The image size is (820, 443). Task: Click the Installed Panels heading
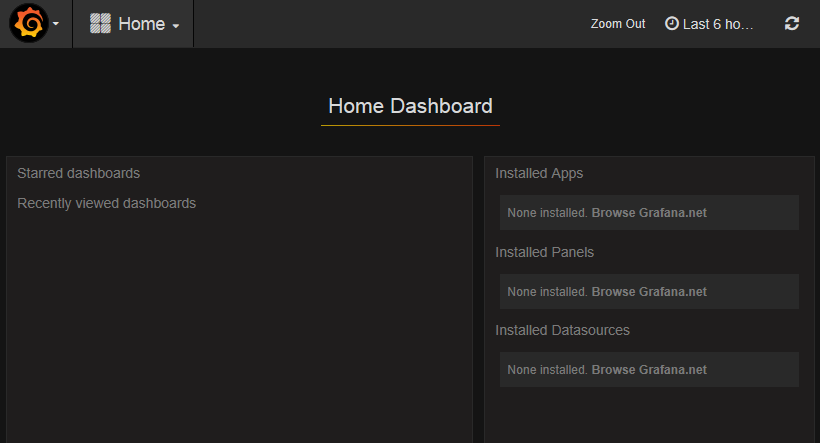tap(544, 252)
